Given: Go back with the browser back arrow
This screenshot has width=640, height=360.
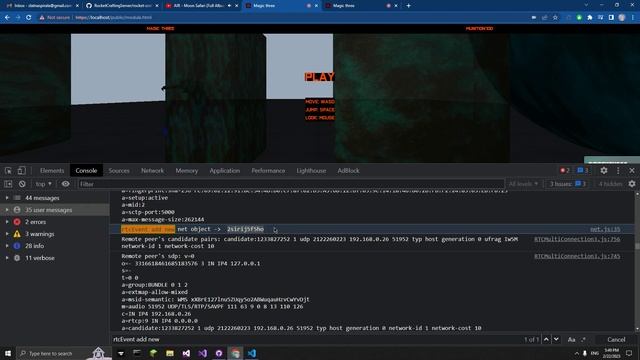Looking at the screenshot, I should (7, 18).
